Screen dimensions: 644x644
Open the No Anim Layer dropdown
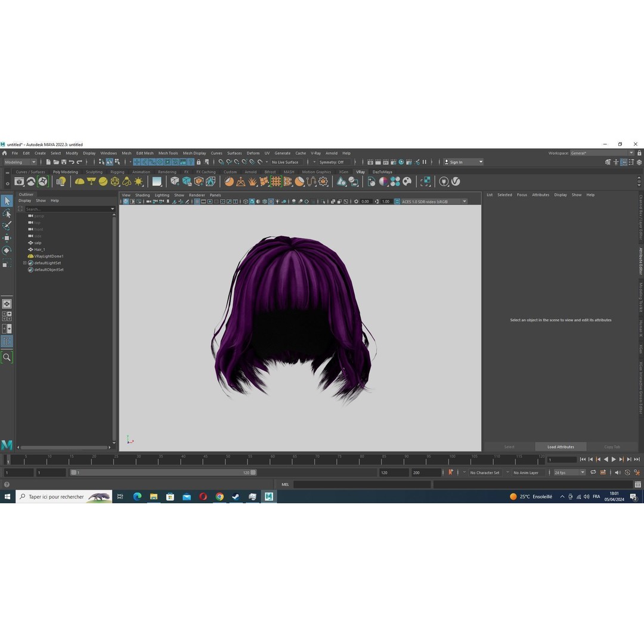(x=526, y=473)
